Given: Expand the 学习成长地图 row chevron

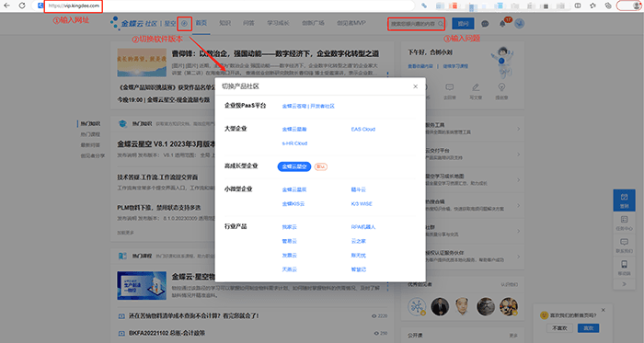Looking at the screenshot, I should coord(518,179).
